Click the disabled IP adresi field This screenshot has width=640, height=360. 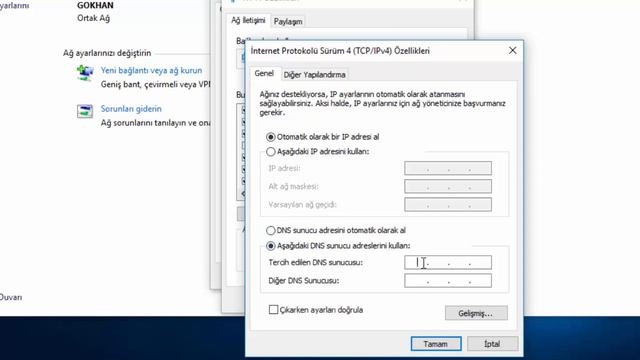coord(448,168)
